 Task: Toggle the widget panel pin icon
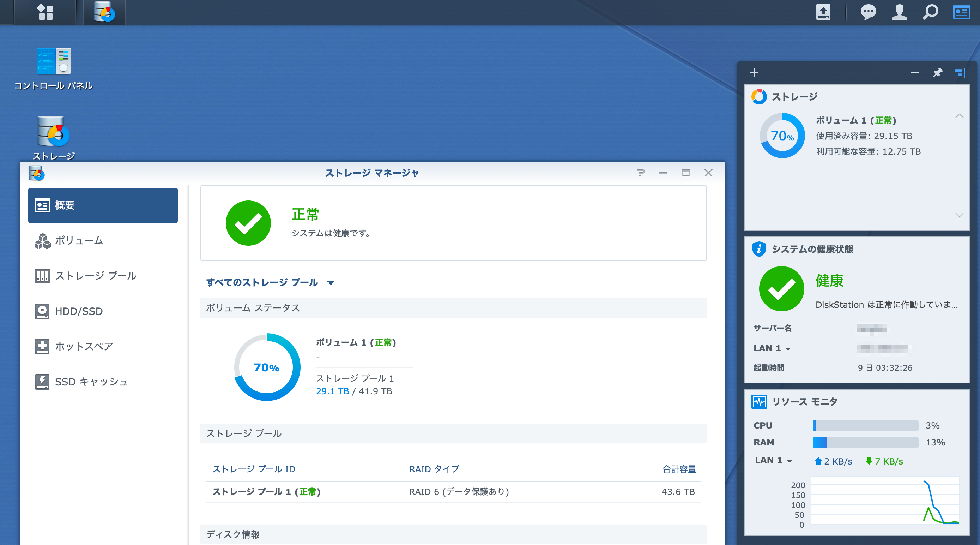937,73
